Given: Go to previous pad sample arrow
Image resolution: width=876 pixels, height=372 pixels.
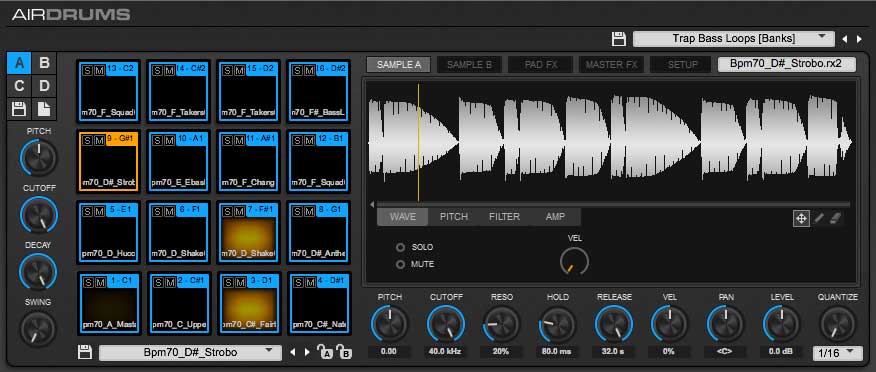Looking at the screenshot, I should click(x=292, y=352).
